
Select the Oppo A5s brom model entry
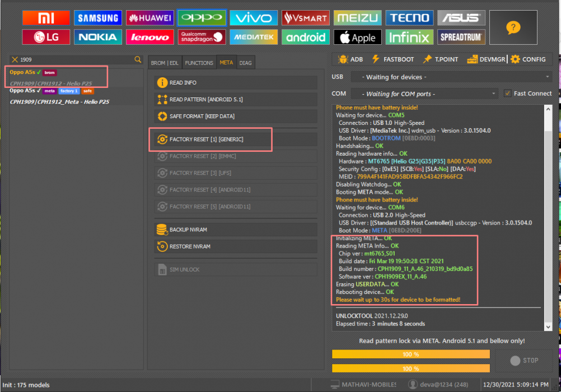click(x=76, y=78)
